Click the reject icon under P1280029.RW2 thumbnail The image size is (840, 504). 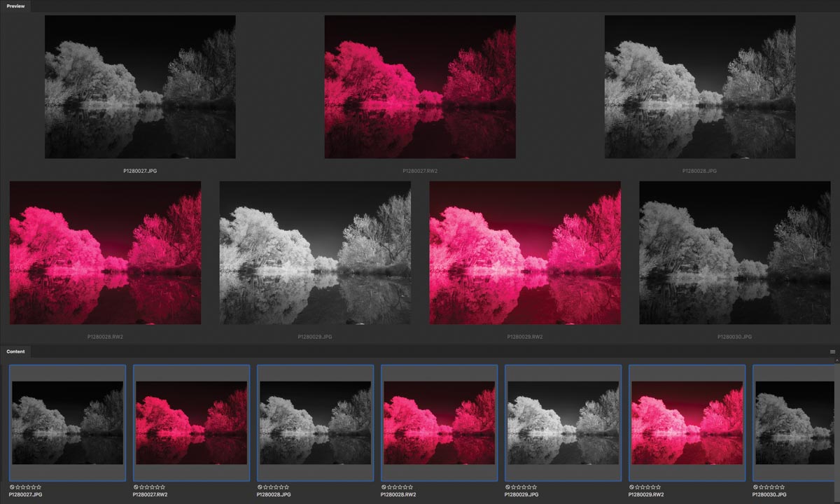[631, 487]
